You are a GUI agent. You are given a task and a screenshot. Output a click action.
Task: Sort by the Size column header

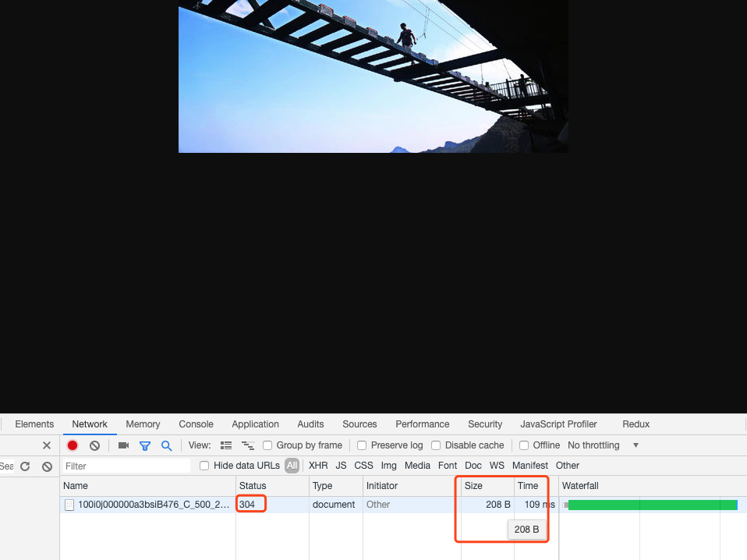[x=487, y=486]
